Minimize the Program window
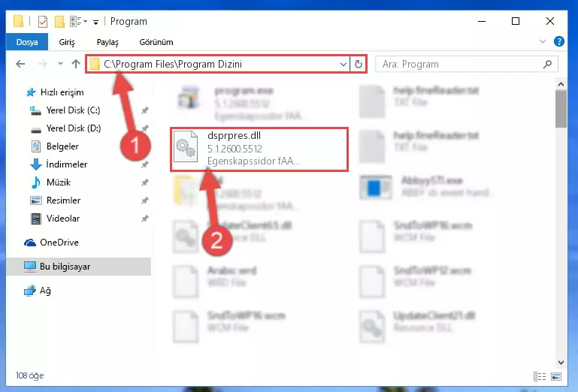The image size is (578, 392). pos(482,21)
